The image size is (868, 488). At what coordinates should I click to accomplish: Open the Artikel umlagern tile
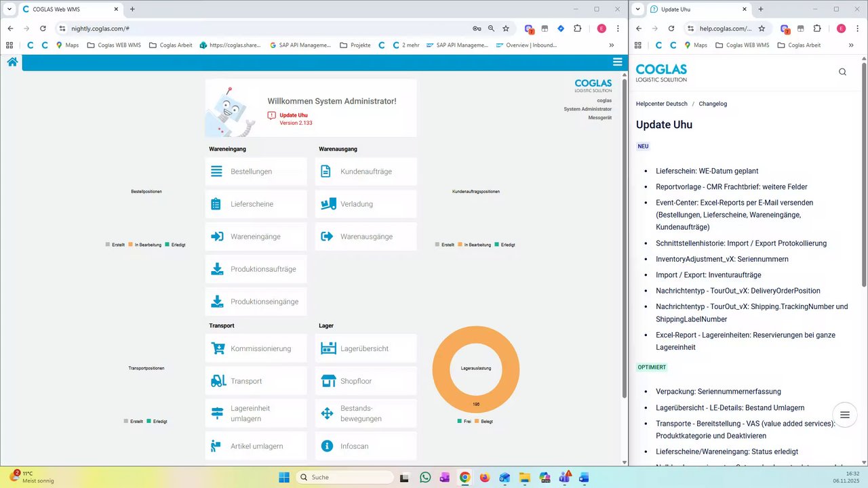pos(256,446)
